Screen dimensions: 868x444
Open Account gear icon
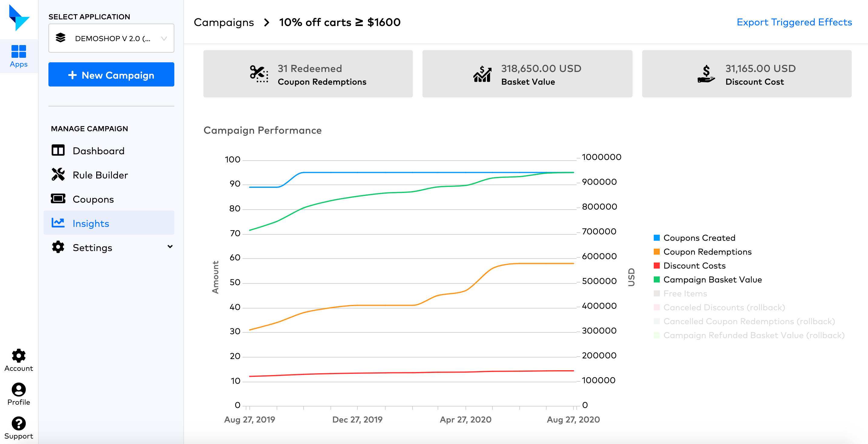pos(18,356)
